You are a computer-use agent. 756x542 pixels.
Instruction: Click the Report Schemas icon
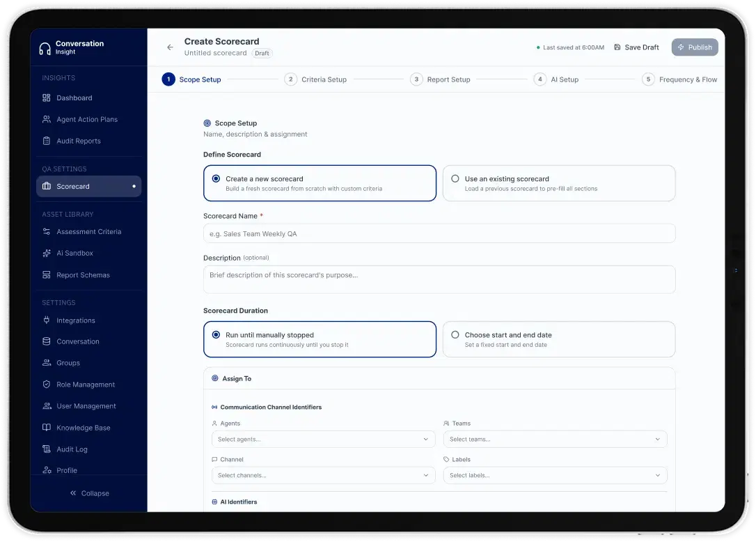pyautogui.click(x=46, y=275)
